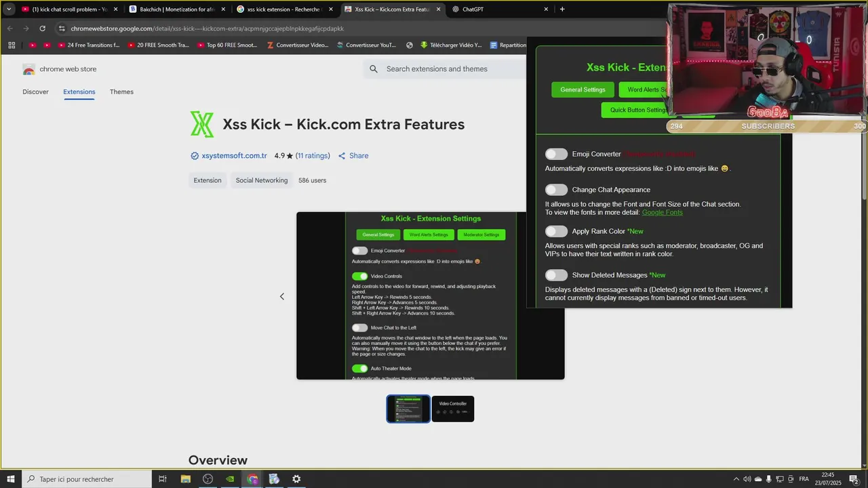
Task: Show previous screenshot with left chevron
Action: tap(282, 296)
